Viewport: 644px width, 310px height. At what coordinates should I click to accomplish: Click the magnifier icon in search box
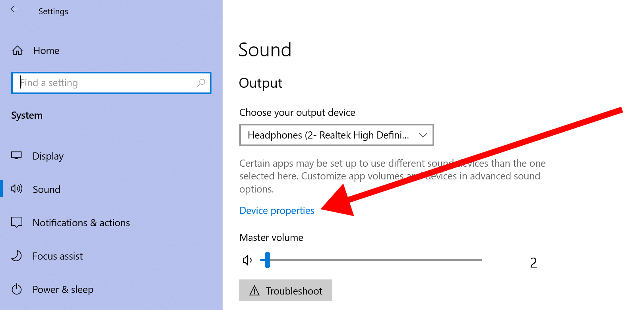click(x=201, y=83)
